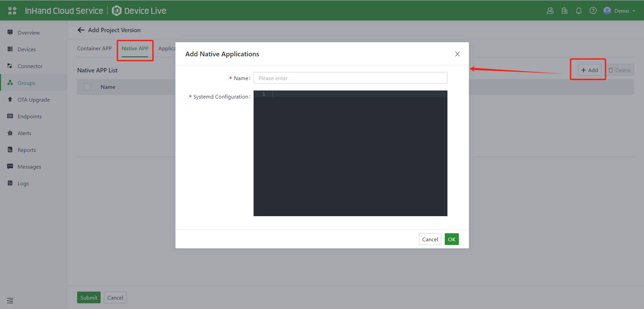The height and width of the screenshot is (309, 644).
Task: Open the notifications bell
Action: click(x=579, y=11)
